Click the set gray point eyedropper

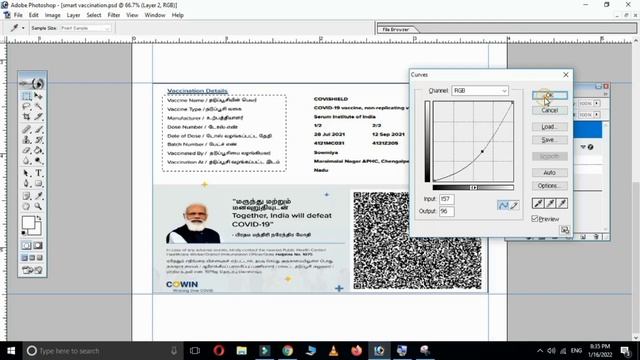[x=550, y=203]
